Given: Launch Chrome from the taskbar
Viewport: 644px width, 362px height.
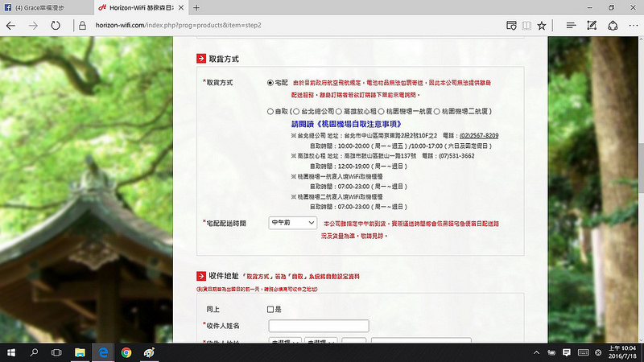Looking at the screenshot, I should (126, 352).
